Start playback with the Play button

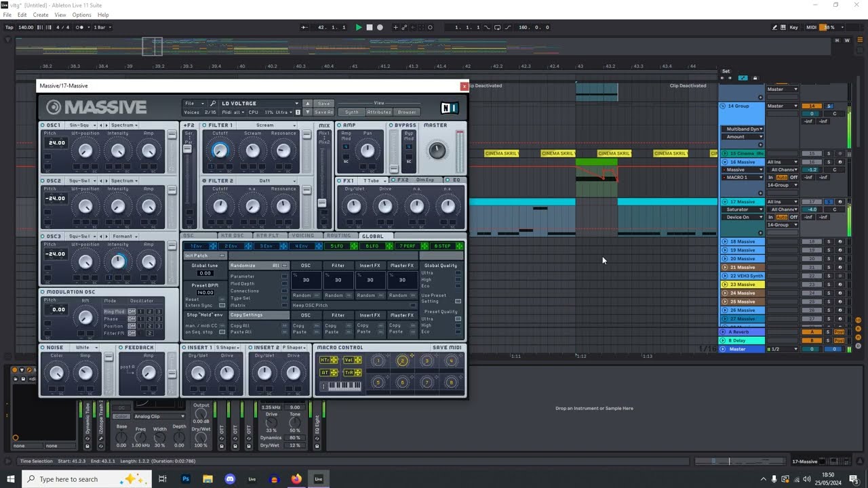359,27
